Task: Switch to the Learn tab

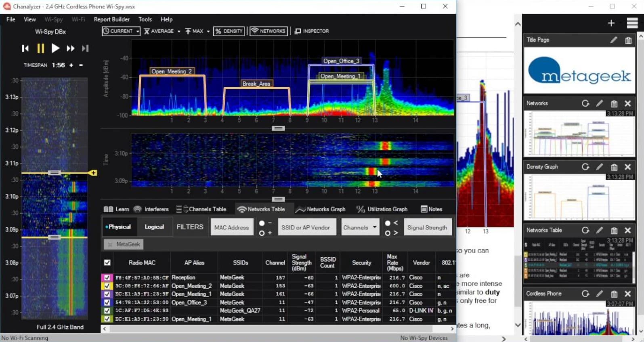Action: pos(116,209)
